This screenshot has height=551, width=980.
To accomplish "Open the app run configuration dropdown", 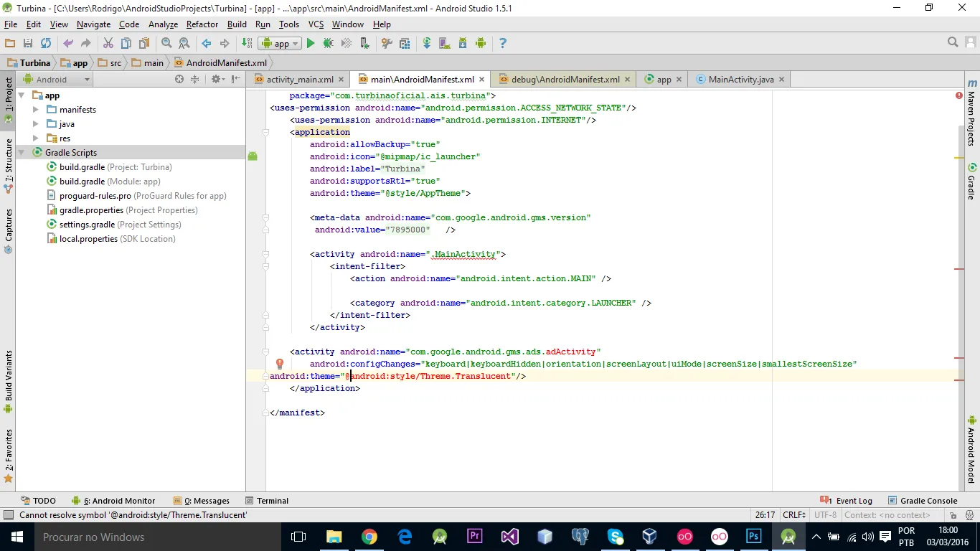I will click(279, 44).
